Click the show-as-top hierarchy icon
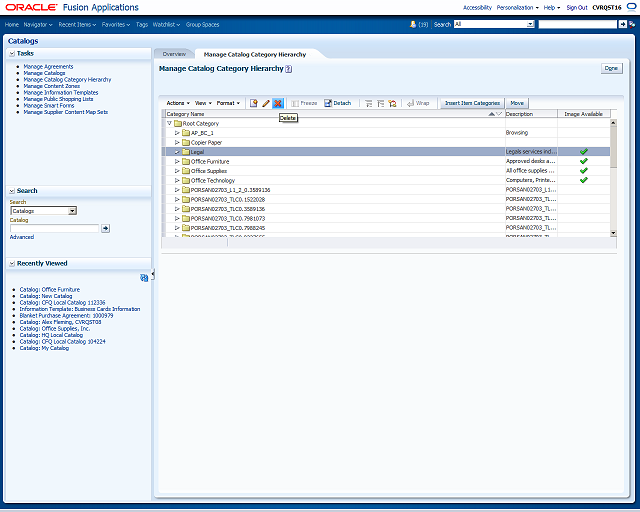The width and height of the screenshot is (640, 512). pyautogui.click(x=393, y=103)
